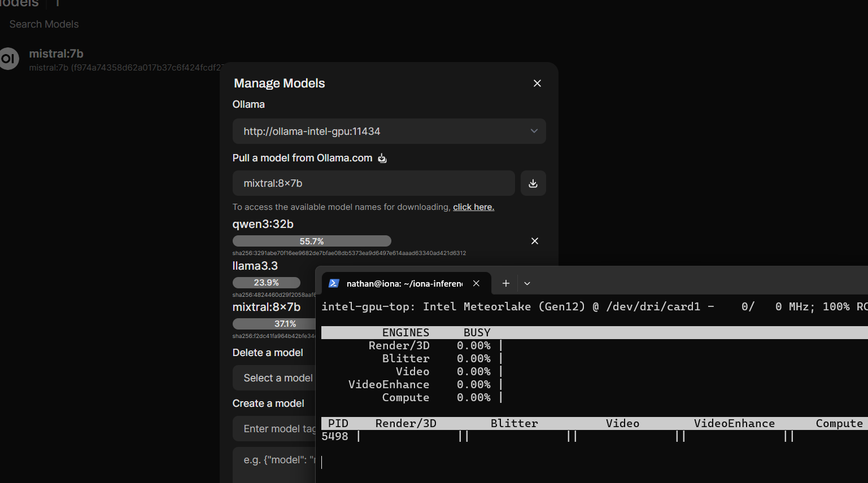Screen dimensions: 868x483
Task: Click the Blitter engine row in terminal
Action: click(x=442, y=359)
